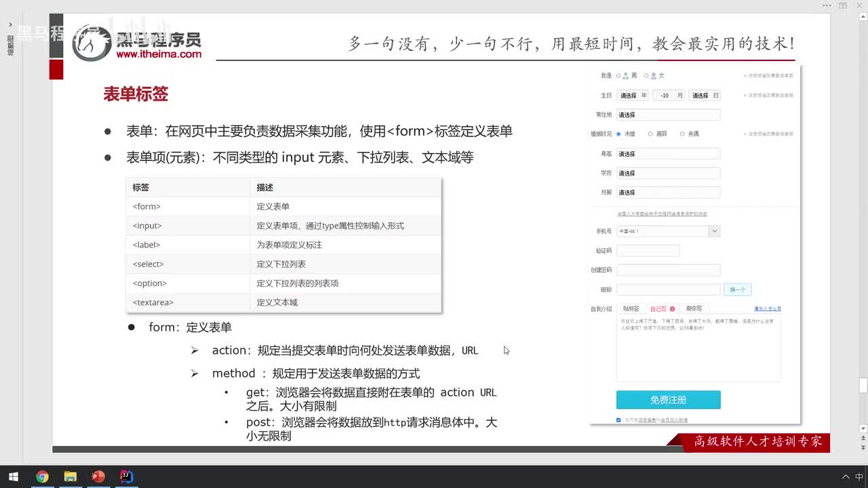The image size is (868, 488).
Task: Select the 未婚 radio button
Action: click(x=618, y=134)
